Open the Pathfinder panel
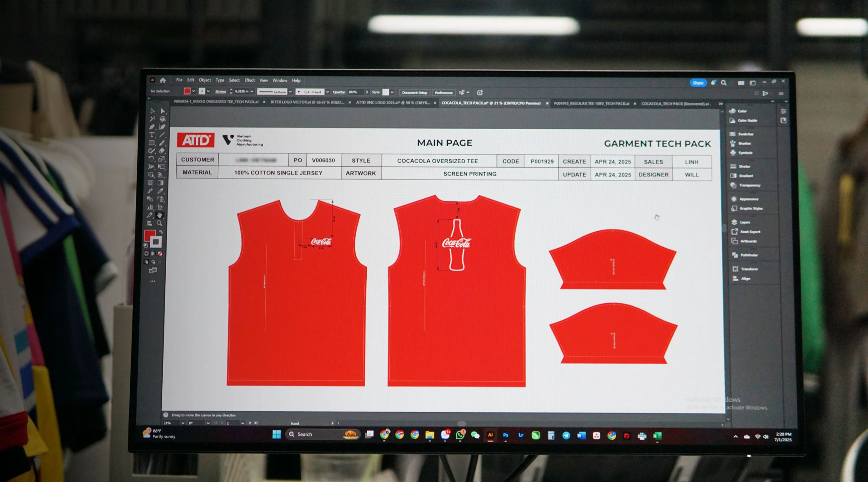This screenshot has height=482, width=868. [745, 255]
